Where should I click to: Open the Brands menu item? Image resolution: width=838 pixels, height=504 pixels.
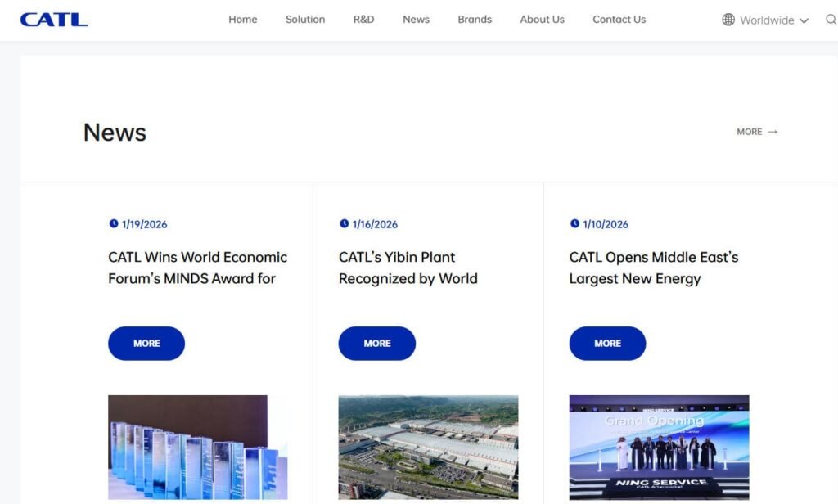point(475,20)
